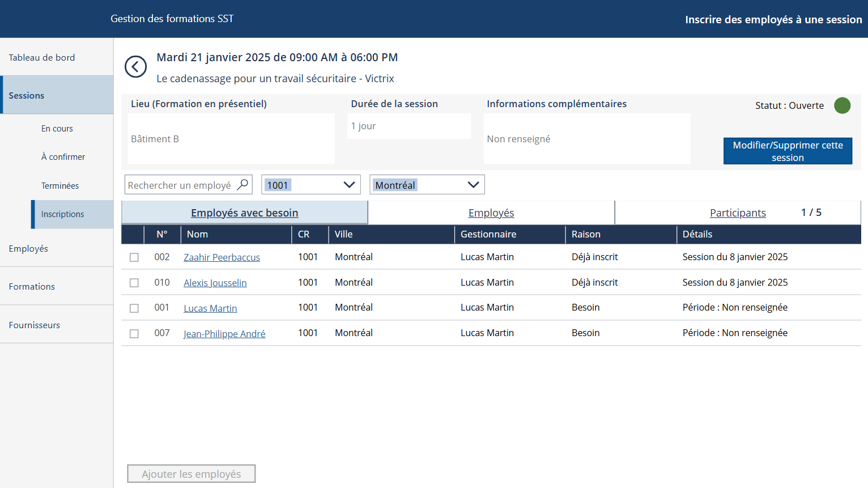868x488 pixels.
Task: Toggle the checkbox for Jean-Philippe André
Action: 134,334
